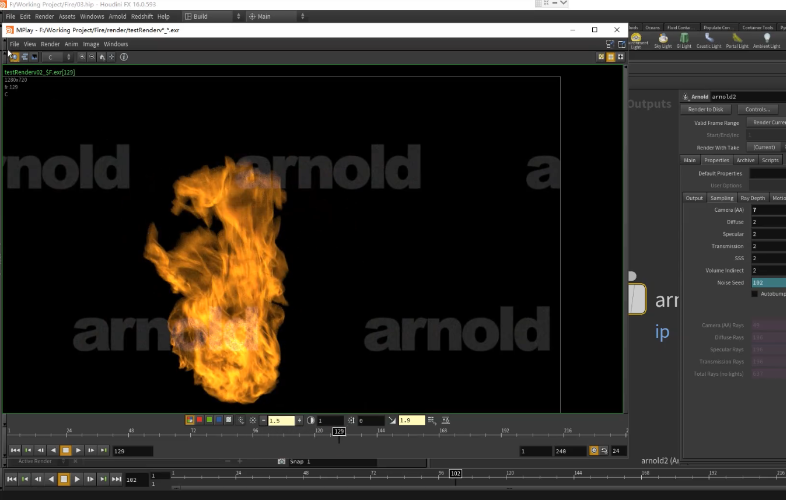Click the MPlay zoom in magnifier icon

coord(82,57)
